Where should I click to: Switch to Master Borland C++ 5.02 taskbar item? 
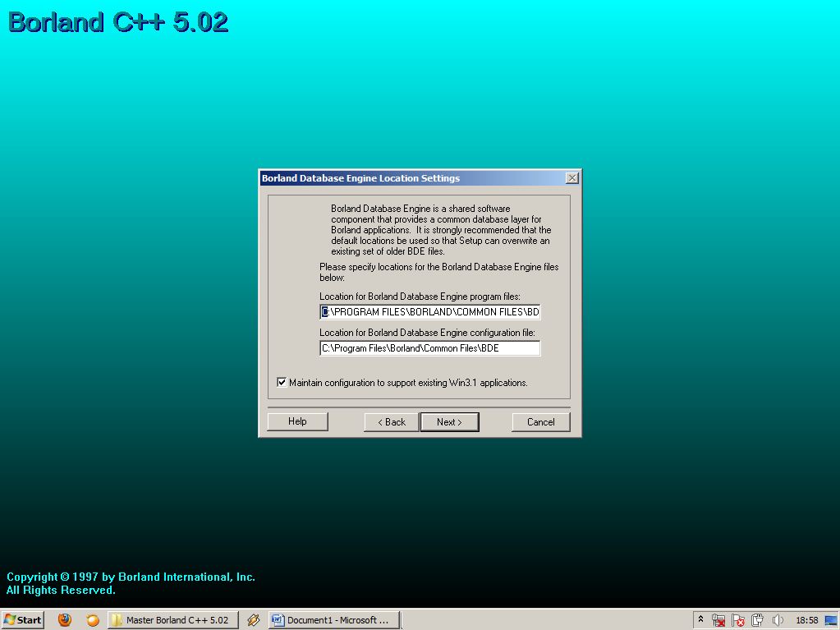coord(172,620)
